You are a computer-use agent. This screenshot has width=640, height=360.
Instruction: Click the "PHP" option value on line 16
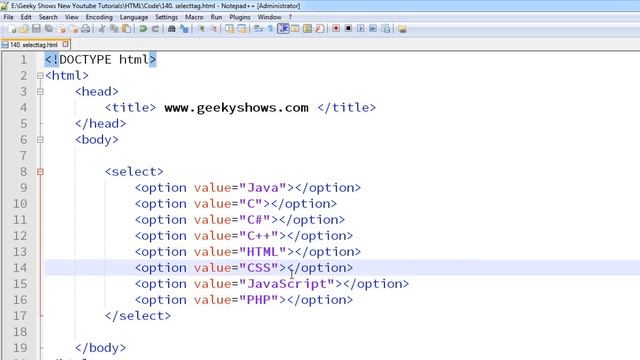coord(259,300)
